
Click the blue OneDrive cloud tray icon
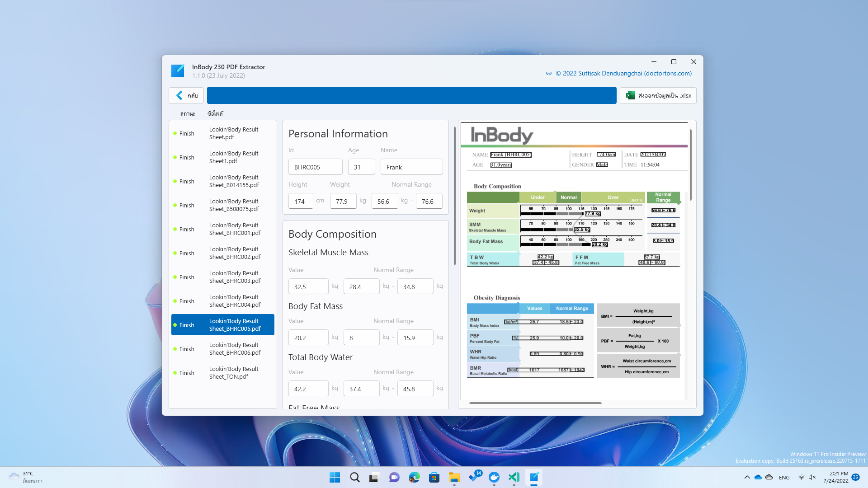[x=758, y=477]
